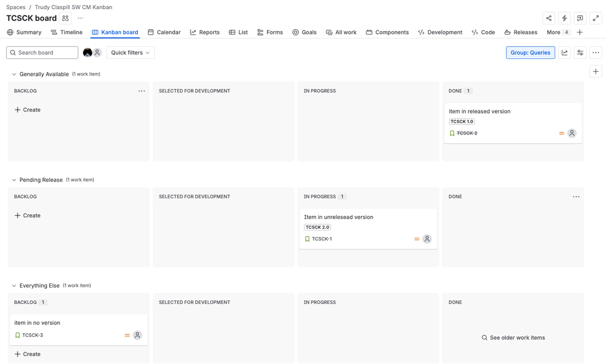Click plus icon to add column

(x=596, y=72)
